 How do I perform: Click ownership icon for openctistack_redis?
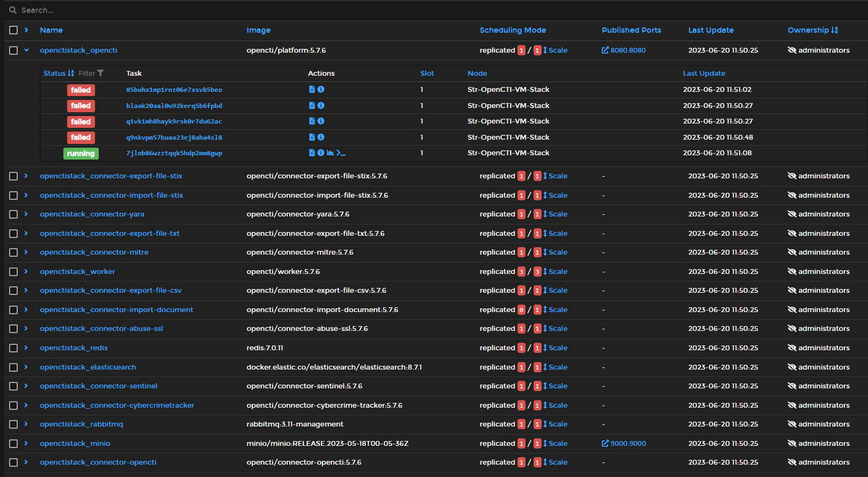pyautogui.click(x=792, y=348)
